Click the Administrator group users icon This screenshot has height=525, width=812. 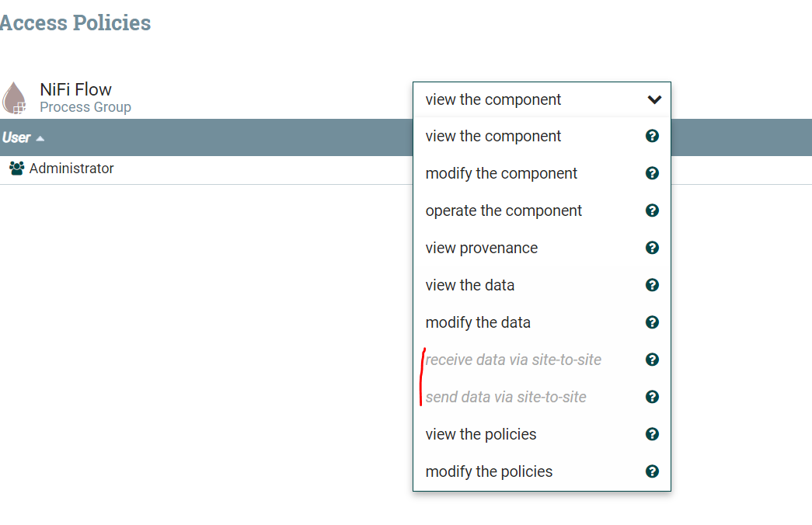[x=17, y=167]
